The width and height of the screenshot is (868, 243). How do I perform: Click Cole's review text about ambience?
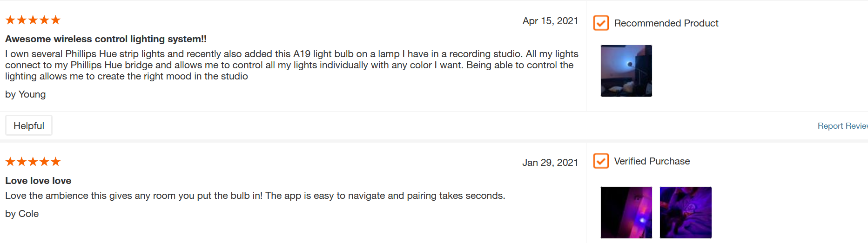tap(255, 196)
